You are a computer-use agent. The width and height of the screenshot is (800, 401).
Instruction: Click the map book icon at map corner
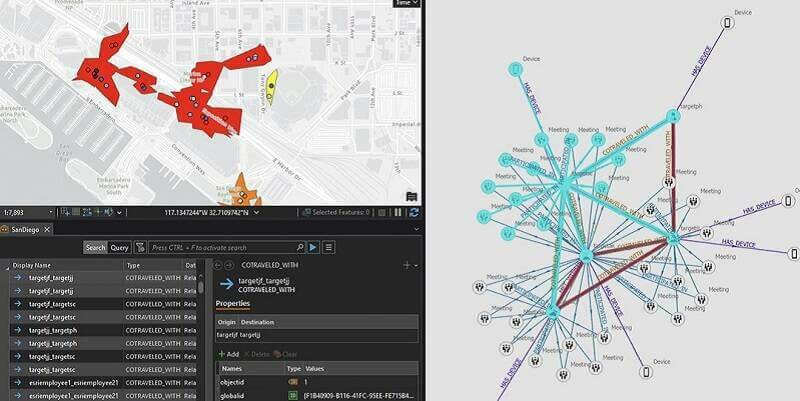[x=411, y=196]
